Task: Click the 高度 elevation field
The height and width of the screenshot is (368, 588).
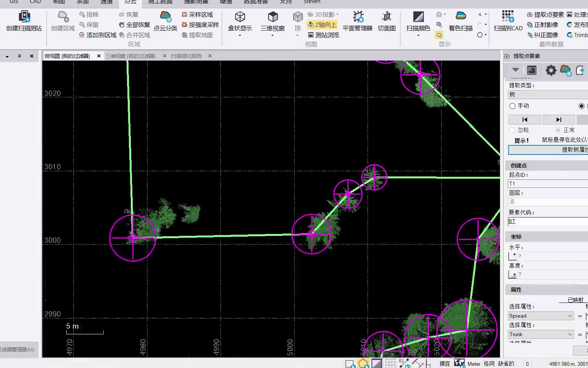Action: (x=552, y=274)
